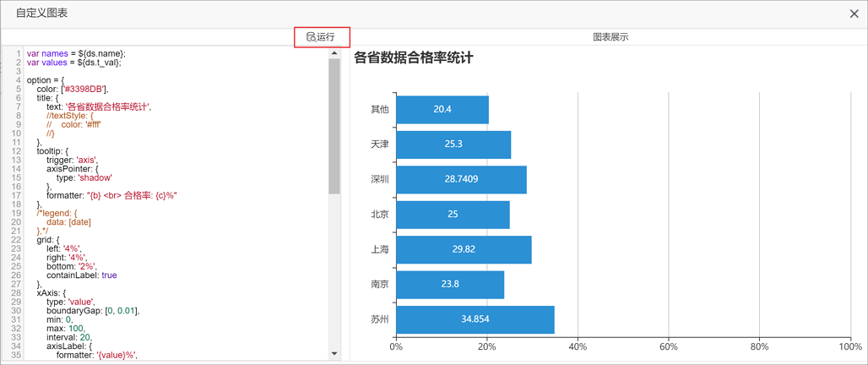The height and width of the screenshot is (365, 868).
Task: Click the 苏州 bar showing 34.854
Action: coord(475,319)
